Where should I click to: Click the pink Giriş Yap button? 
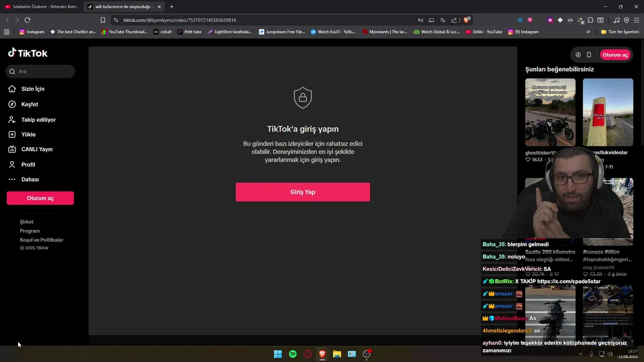303,192
